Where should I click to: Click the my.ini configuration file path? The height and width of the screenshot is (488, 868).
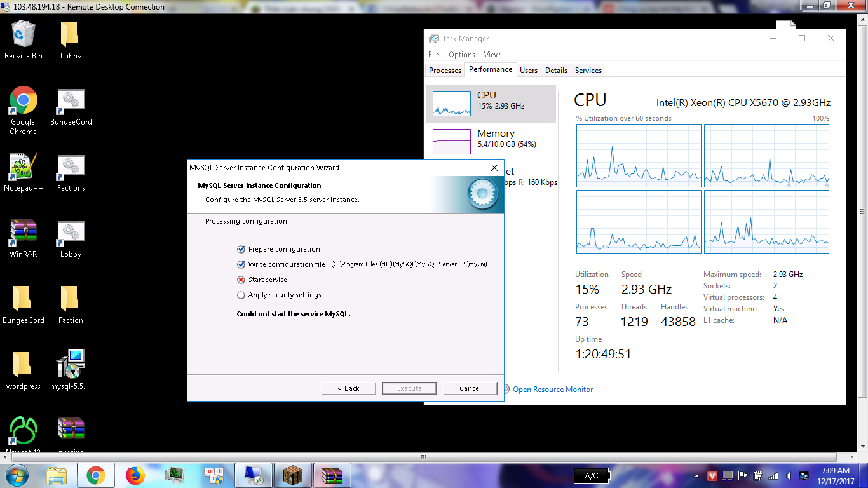(x=409, y=264)
